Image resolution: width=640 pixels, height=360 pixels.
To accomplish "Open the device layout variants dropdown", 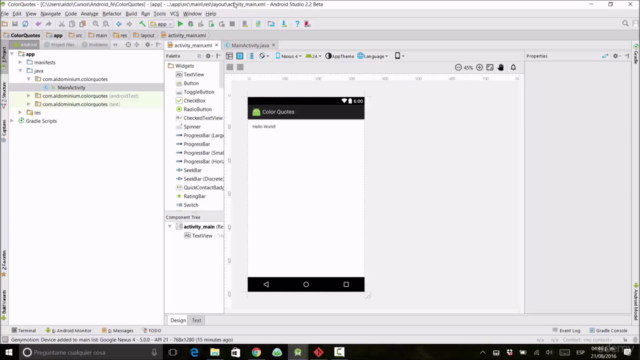I will pyautogui.click(x=399, y=56).
